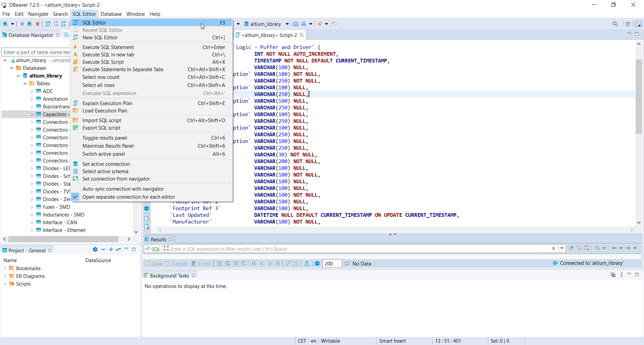
Task: Open the Database menu
Action: pos(111,14)
